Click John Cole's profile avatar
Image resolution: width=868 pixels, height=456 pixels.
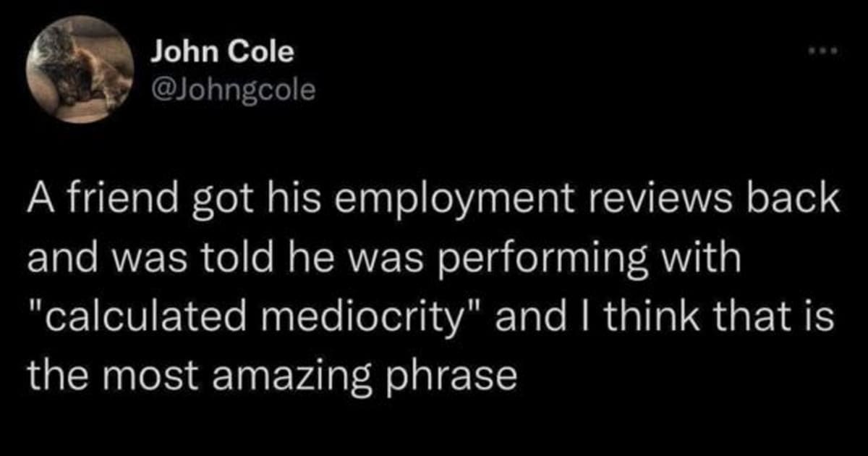tap(80, 69)
